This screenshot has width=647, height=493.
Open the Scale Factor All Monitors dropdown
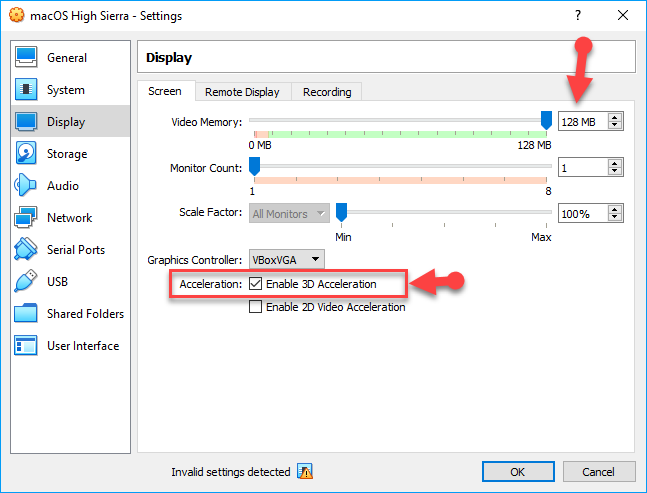290,214
